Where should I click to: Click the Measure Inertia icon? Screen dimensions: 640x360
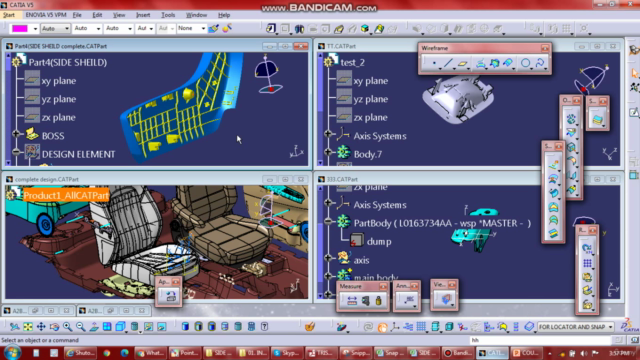tap(378, 301)
